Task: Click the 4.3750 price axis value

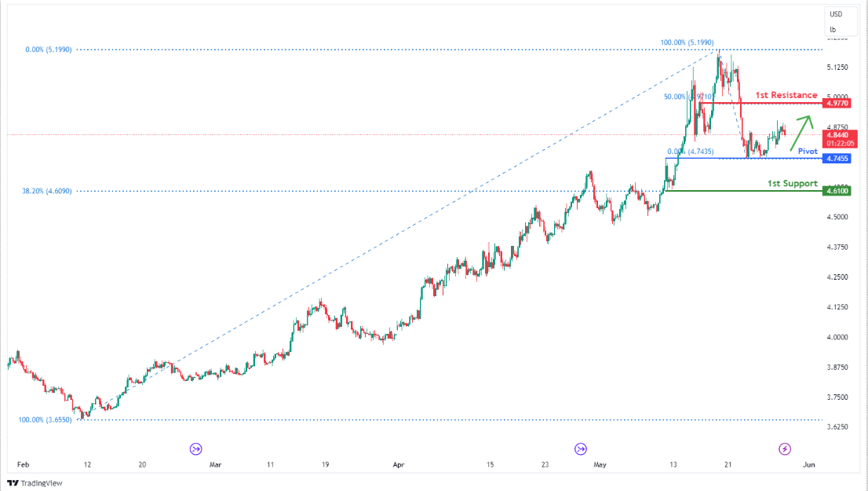Action: (x=837, y=247)
